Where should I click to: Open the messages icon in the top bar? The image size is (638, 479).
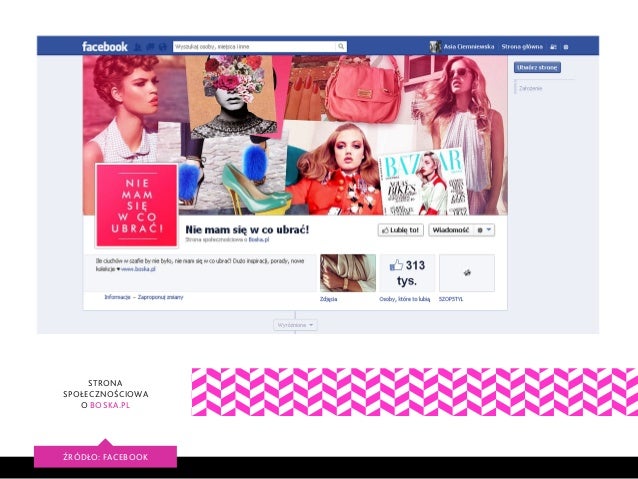click(150, 47)
